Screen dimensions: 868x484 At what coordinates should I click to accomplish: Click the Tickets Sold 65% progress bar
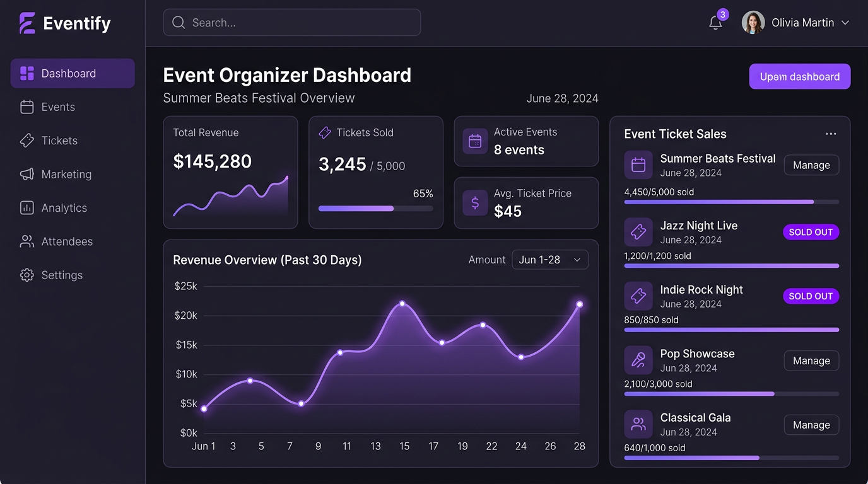click(375, 209)
